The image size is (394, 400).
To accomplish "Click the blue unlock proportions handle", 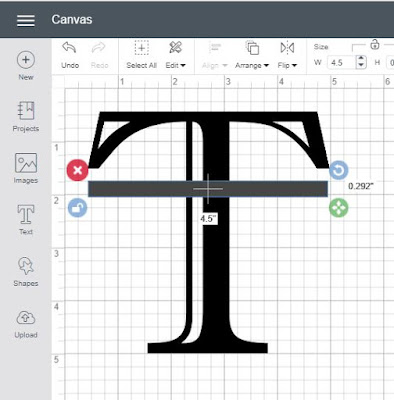I will point(77,208).
